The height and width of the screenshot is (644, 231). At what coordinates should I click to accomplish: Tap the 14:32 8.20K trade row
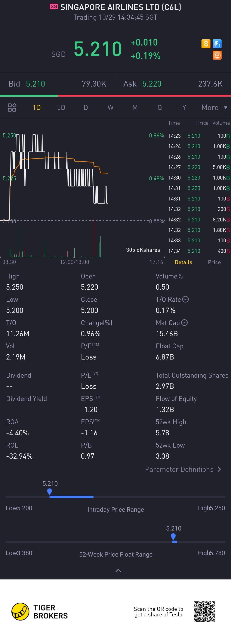199,220
